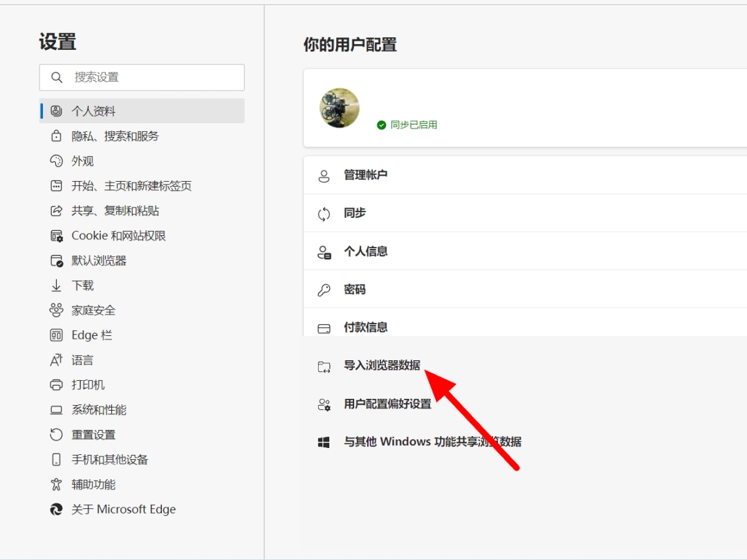This screenshot has height=560, width=747.
Task: Select 关于 Microsoft Edge
Action: tap(142, 509)
